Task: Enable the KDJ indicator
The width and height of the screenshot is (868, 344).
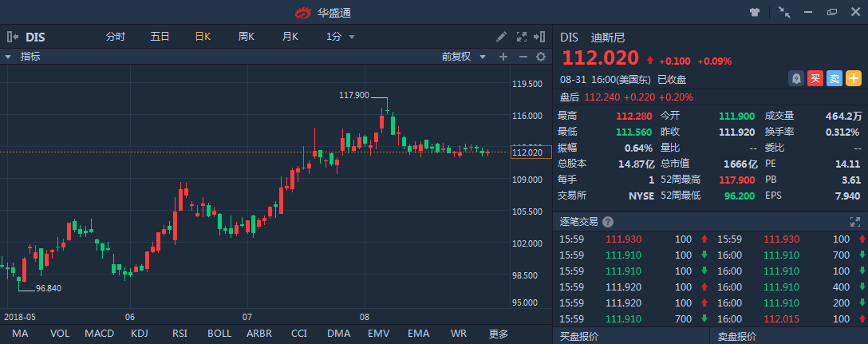Action: tap(139, 334)
